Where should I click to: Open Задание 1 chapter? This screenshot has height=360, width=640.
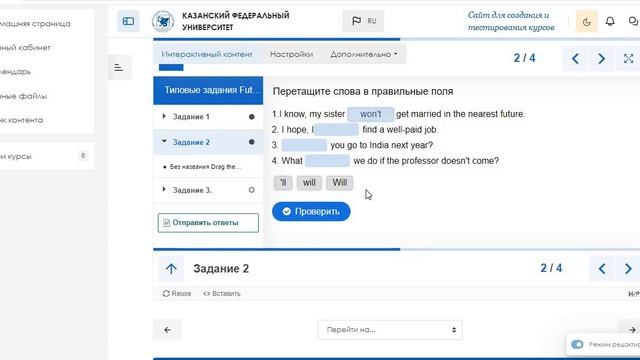[191, 117]
